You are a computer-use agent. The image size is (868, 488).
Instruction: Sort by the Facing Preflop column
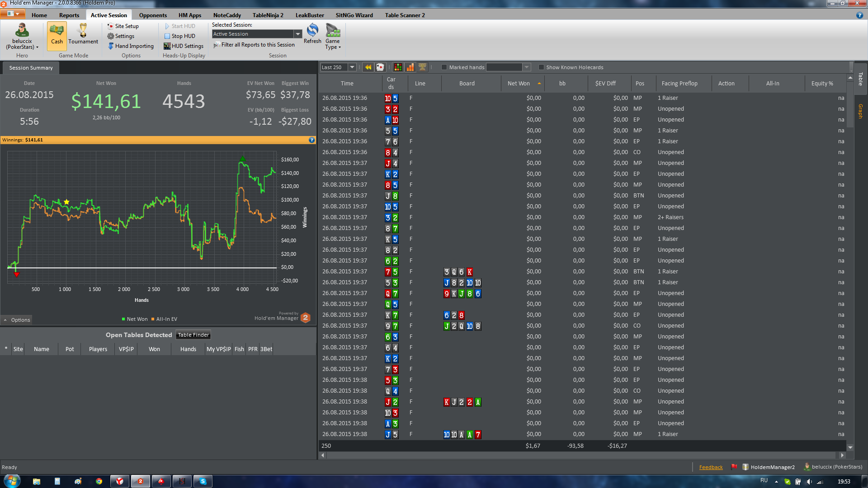coord(679,83)
